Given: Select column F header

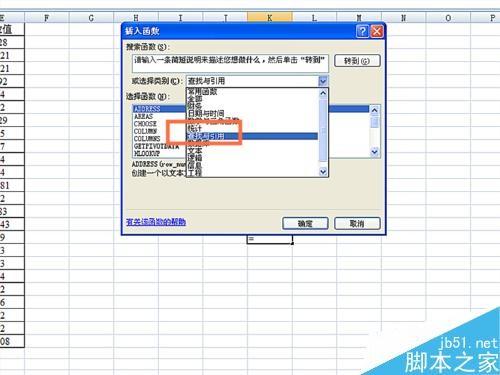Looking at the screenshot, I should (x=47, y=18).
